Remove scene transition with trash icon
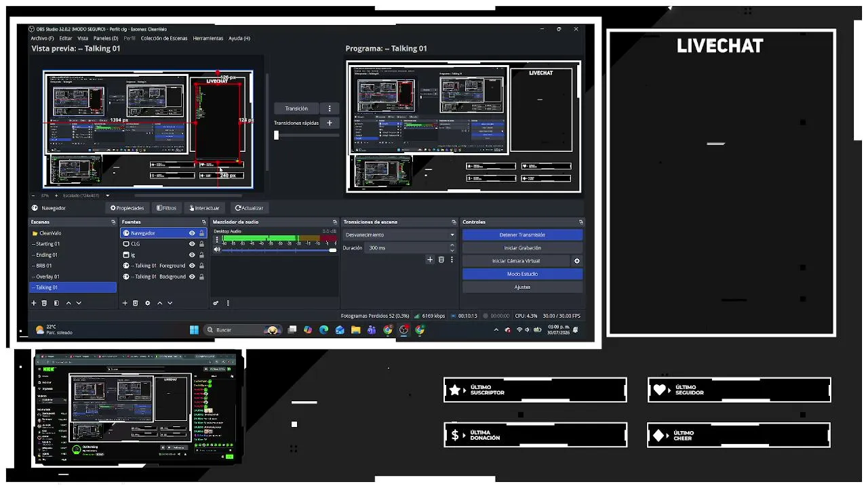 tap(441, 260)
